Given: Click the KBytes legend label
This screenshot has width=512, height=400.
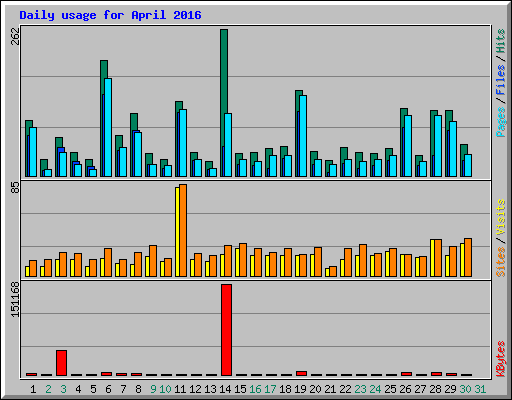Looking at the screenshot, I should click(x=501, y=359).
